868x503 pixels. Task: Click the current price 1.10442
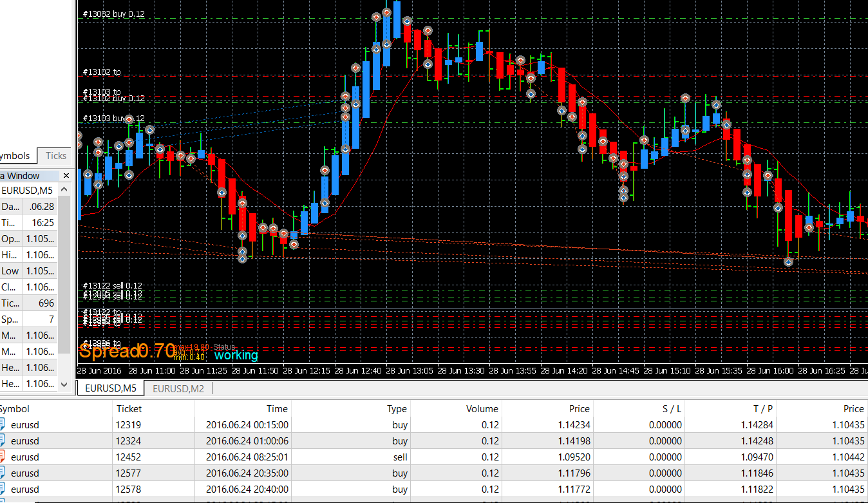pos(849,457)
